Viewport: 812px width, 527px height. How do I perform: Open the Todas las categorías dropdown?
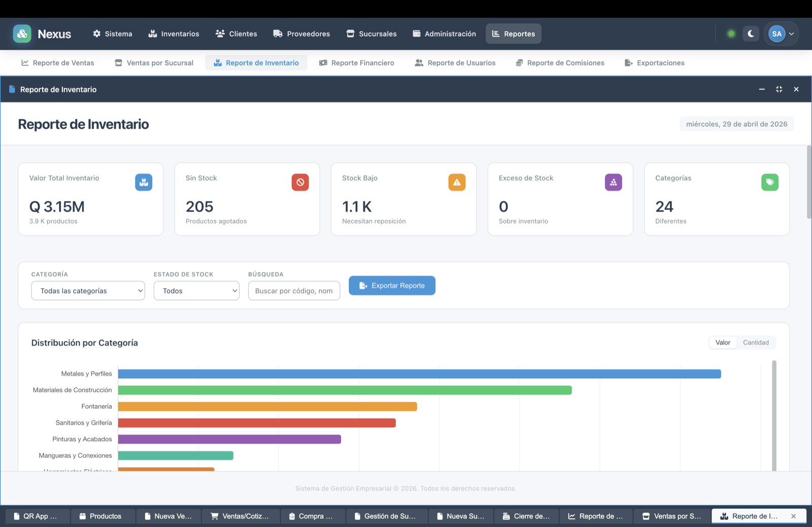point(87,291)
